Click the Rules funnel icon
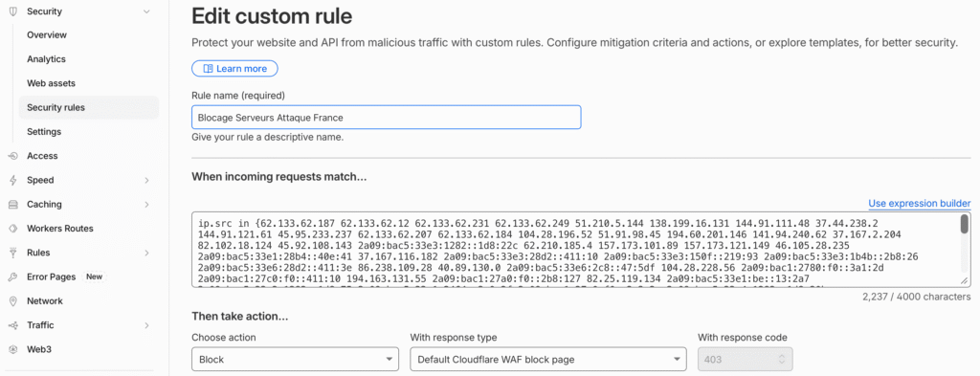This screenshot has width=980, height=376. 13,253
